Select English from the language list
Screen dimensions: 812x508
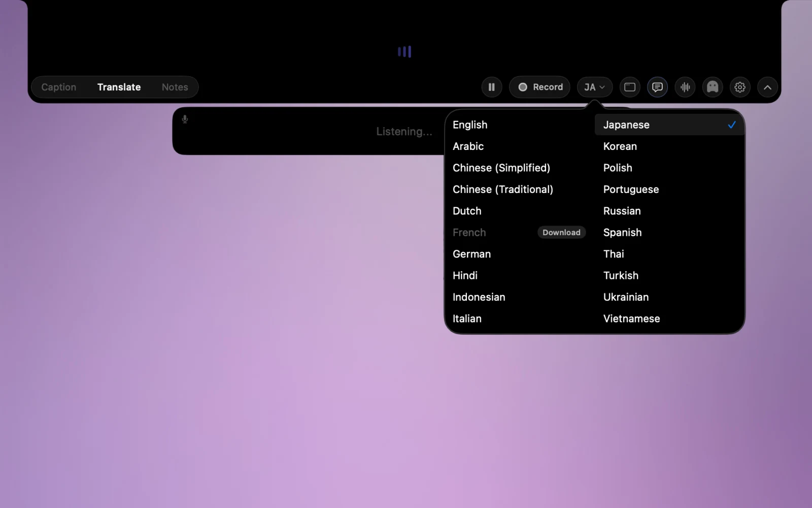click(x=519, y=124)
